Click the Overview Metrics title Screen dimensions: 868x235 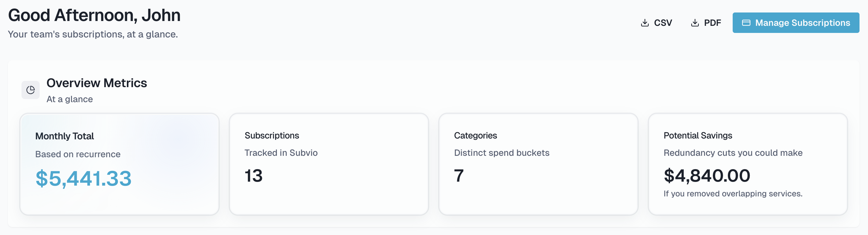point(97,83)
